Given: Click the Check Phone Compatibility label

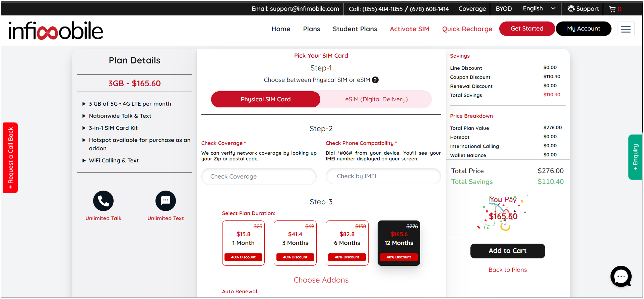Looking at the screenshot, I should tap(360, 143).
